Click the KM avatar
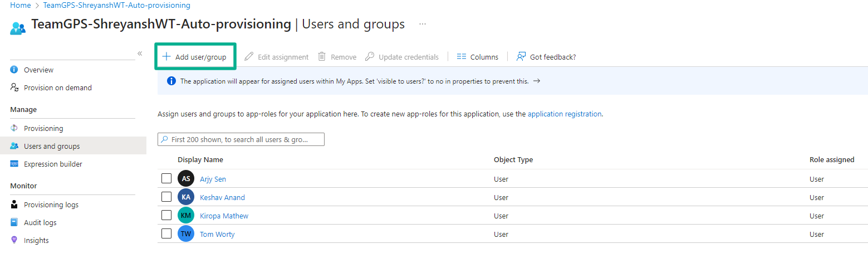Image resolution: width=868 pixels, height=258 pixels. pyautogui.click(x=186, y=216)
